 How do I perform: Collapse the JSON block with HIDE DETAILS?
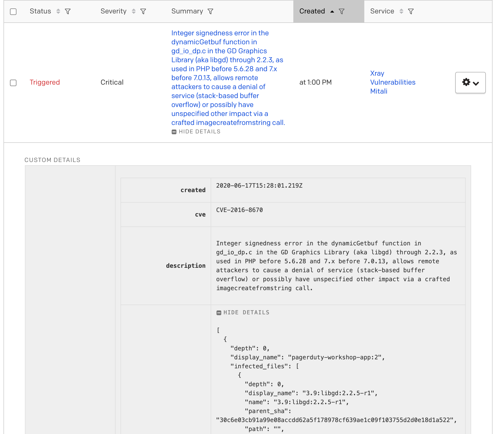[x=243, y=313]
